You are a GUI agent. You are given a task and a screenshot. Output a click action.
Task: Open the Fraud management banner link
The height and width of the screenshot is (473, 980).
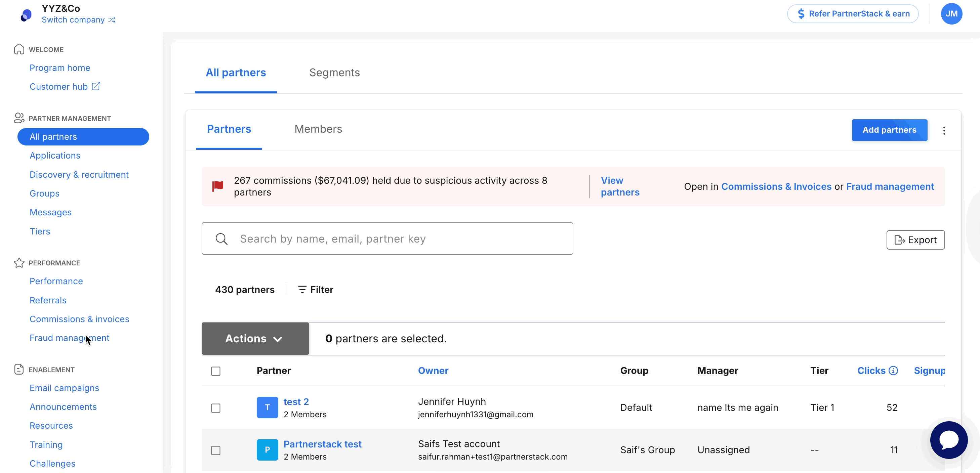pos(890,186)
